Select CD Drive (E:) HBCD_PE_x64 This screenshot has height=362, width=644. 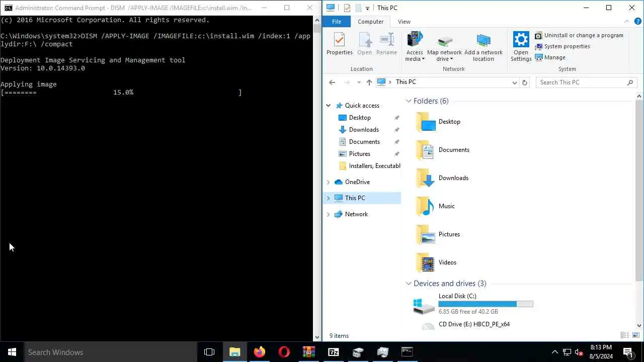pos(473,325)
